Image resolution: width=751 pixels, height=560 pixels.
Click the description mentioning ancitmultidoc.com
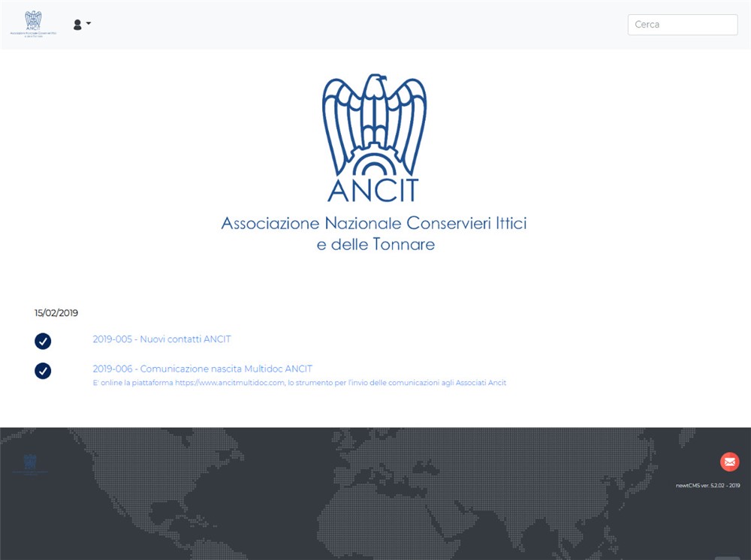tap(300, 382)
